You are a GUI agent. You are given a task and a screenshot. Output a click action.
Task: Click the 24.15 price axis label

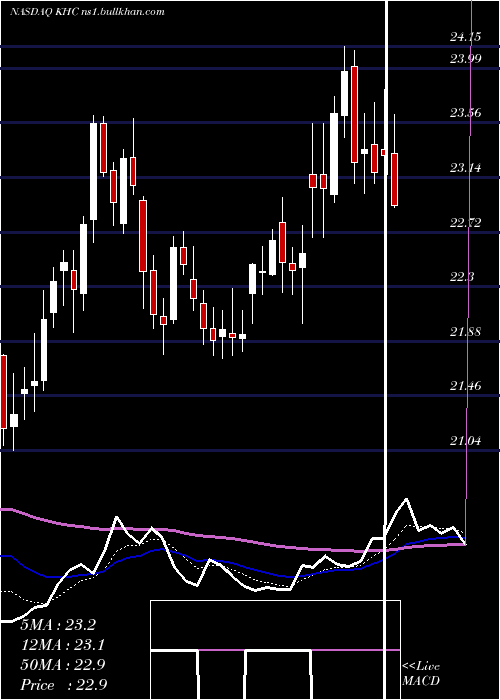465,37
